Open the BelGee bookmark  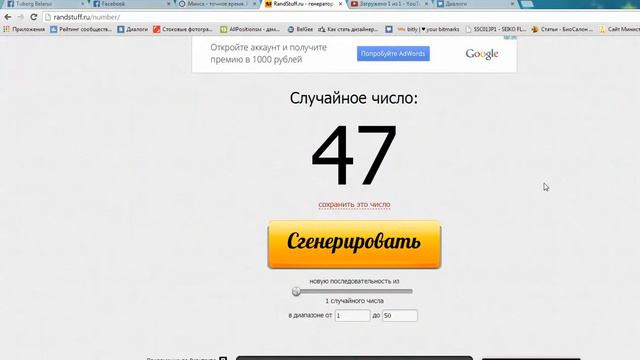point(300,29)
